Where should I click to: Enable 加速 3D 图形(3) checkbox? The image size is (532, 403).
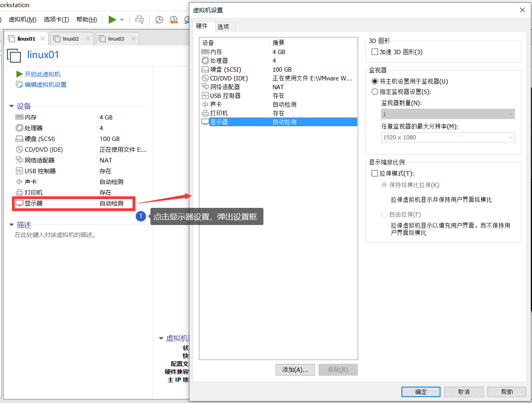tap(374, 52)
